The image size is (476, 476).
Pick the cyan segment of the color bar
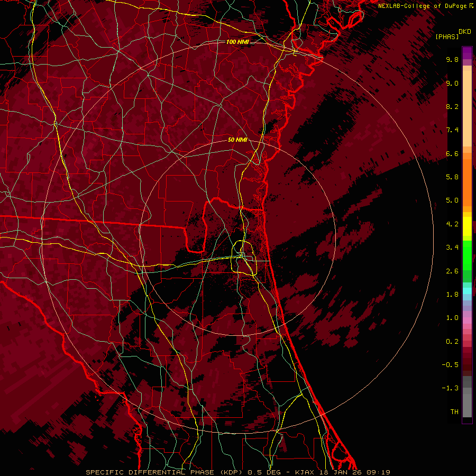tap(467, 291)
